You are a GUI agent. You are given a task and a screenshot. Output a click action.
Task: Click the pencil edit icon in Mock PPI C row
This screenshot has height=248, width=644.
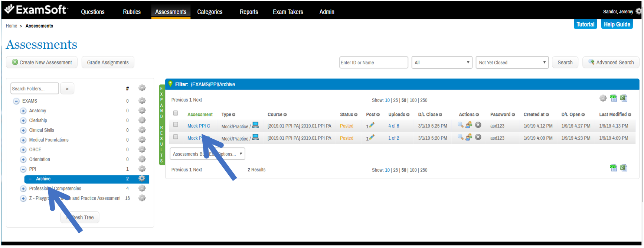[x=372, y=125]
